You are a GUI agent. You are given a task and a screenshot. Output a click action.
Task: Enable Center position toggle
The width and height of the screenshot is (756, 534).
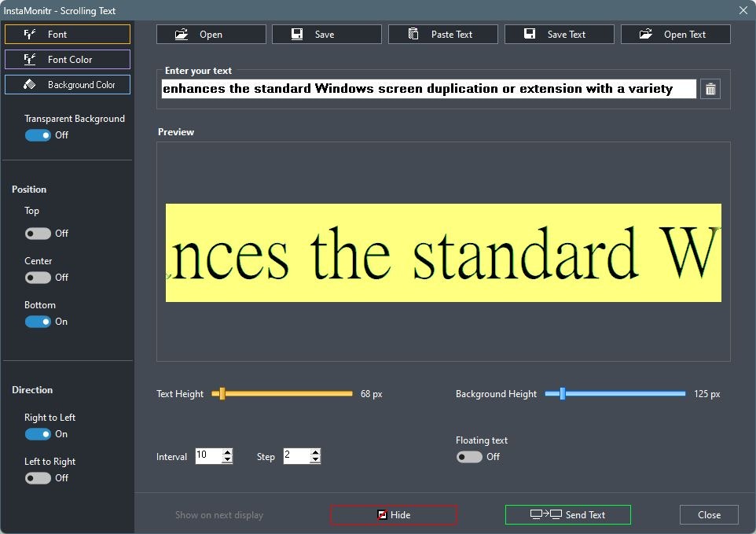coord(38,278)
